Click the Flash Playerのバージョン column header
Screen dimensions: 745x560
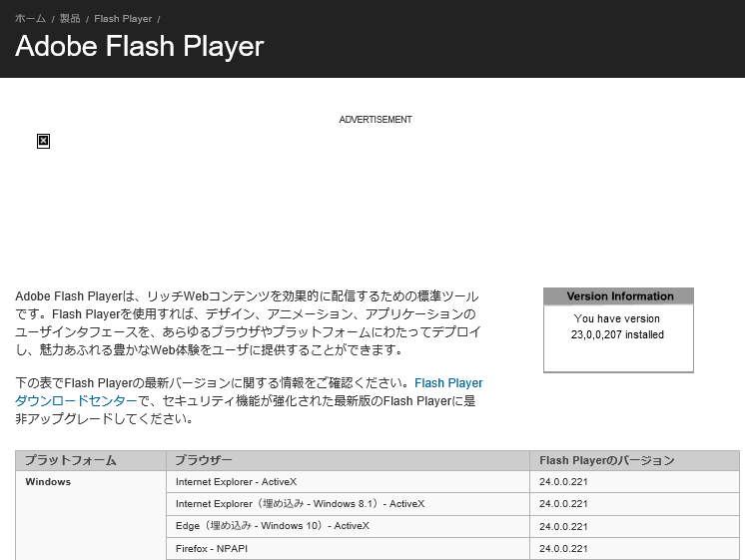tap(635, 460)
